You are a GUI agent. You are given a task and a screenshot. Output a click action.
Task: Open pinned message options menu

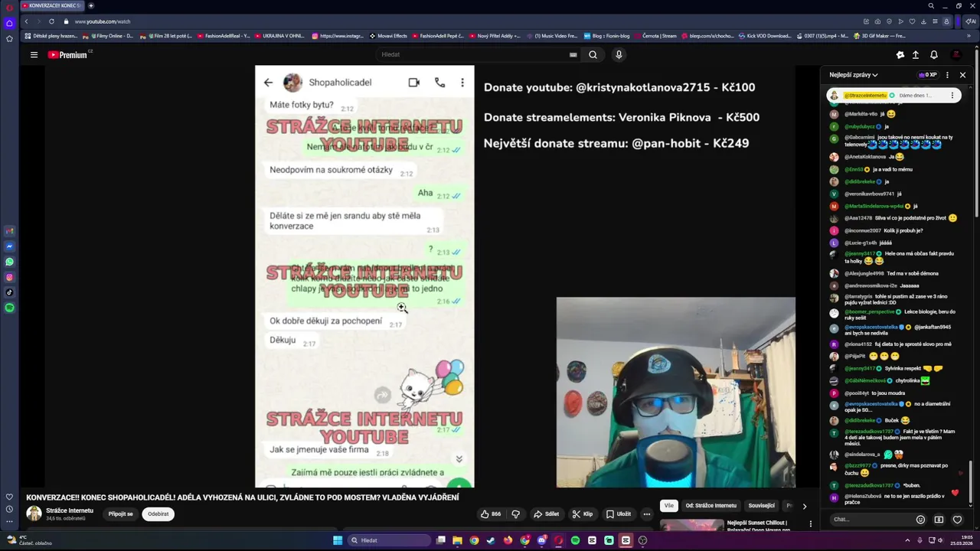coord(952,96)
